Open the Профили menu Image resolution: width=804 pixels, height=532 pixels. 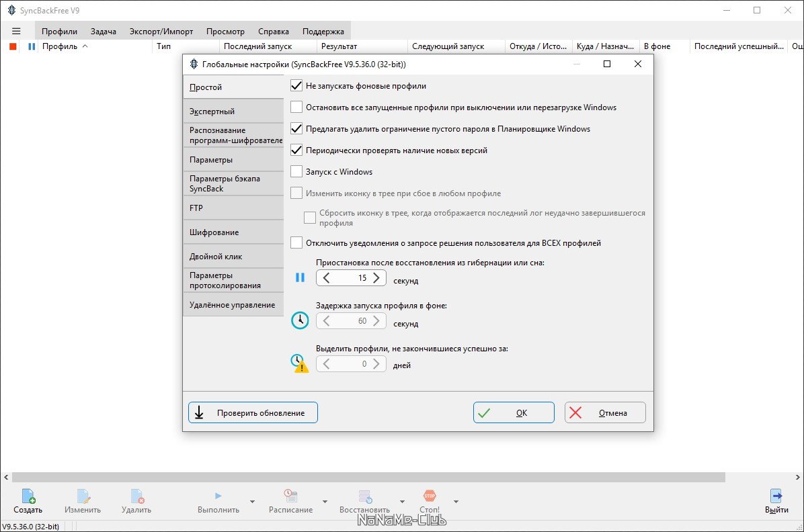coord(59,32)
